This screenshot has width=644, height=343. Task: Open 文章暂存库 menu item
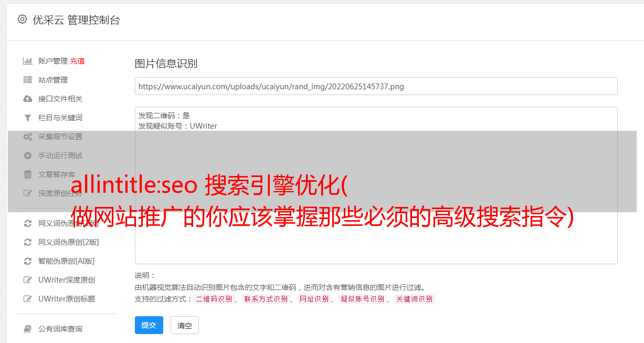[57, 174]
